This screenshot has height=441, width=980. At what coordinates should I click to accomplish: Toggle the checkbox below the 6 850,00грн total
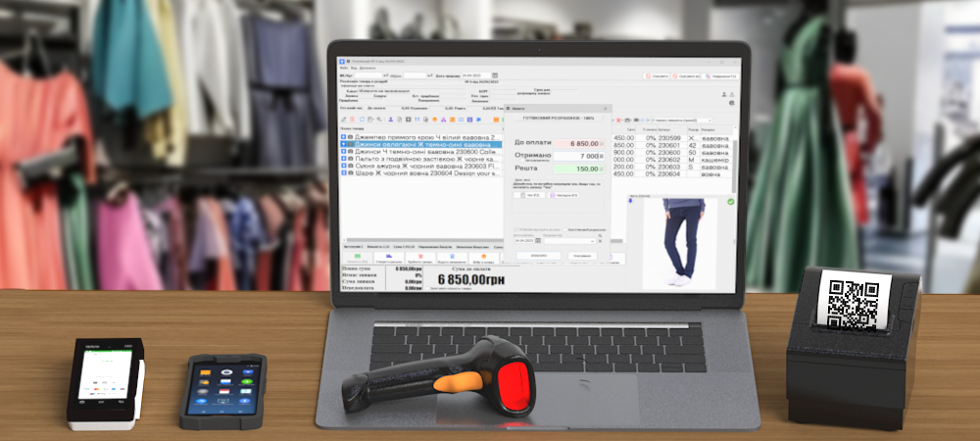tap(427, 288)
